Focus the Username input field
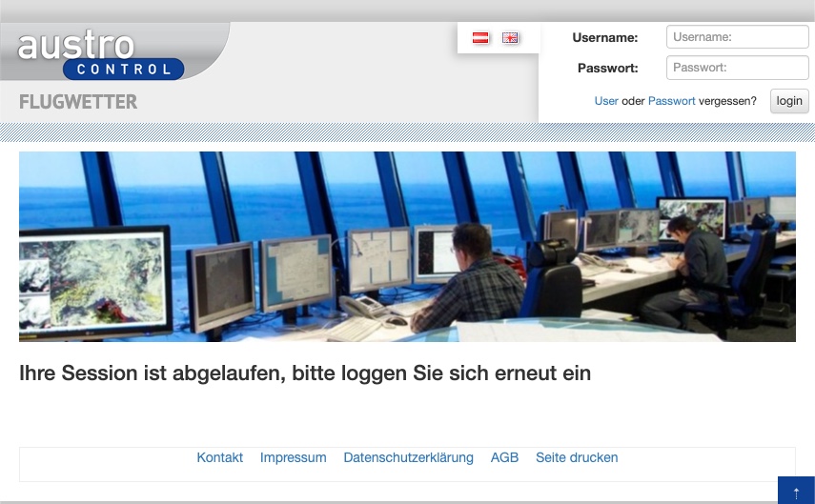 coord(737,37)
